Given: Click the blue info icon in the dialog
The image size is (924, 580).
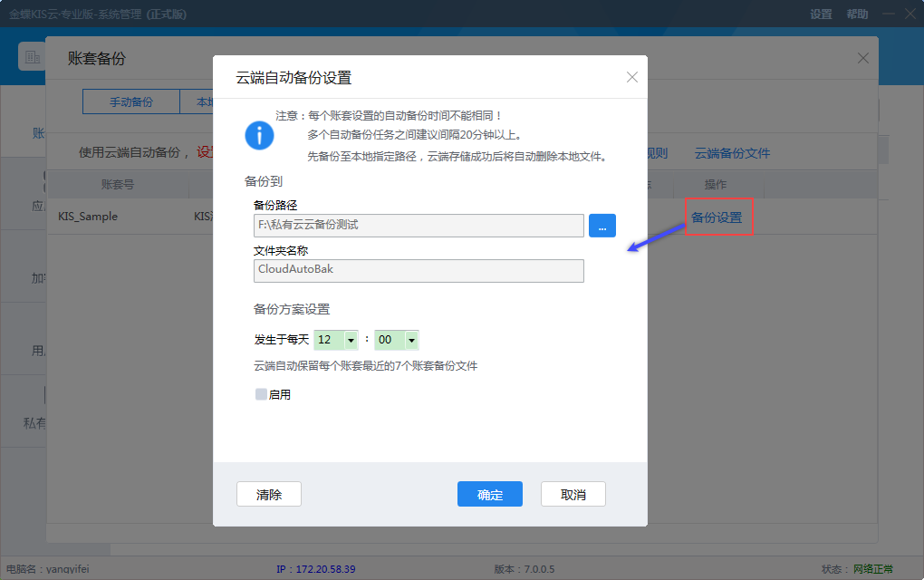Looking at the screenshot, I should point(260,137).
